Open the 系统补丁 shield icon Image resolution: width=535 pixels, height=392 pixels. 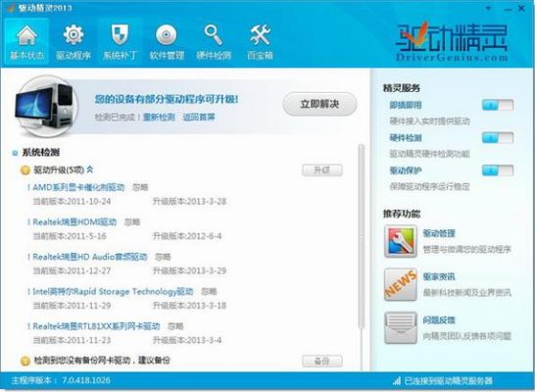pos(121,35)
